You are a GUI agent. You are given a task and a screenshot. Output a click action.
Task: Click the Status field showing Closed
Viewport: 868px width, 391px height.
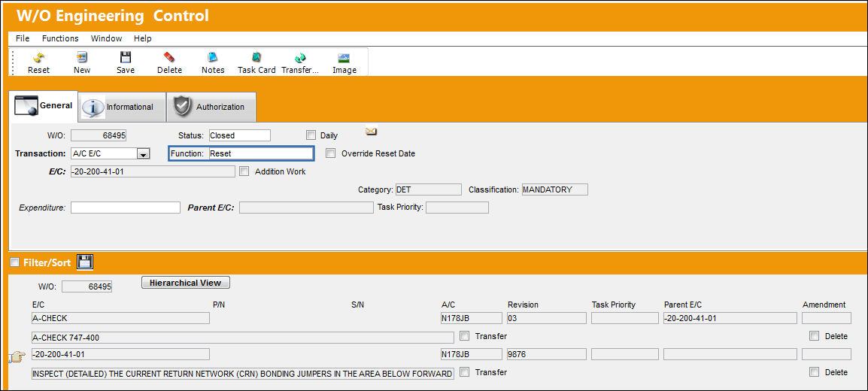click(x=239, y=135)
